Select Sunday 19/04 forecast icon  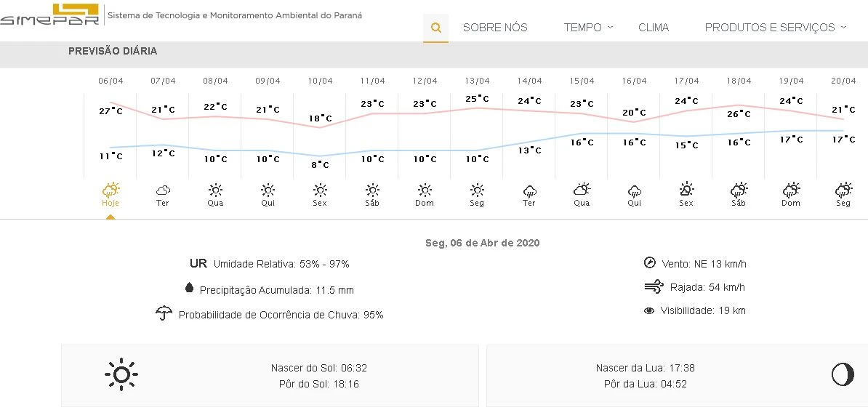(x=791, y=190)
